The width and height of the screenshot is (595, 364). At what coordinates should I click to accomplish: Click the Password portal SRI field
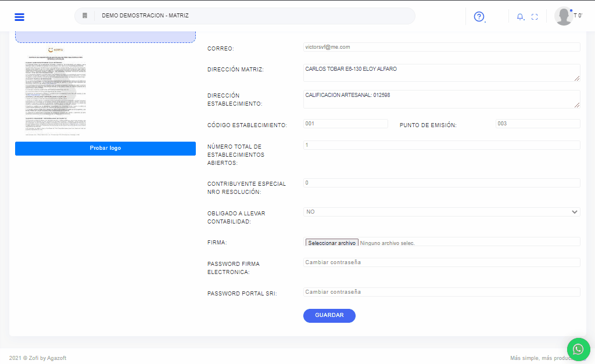(442, 292)
